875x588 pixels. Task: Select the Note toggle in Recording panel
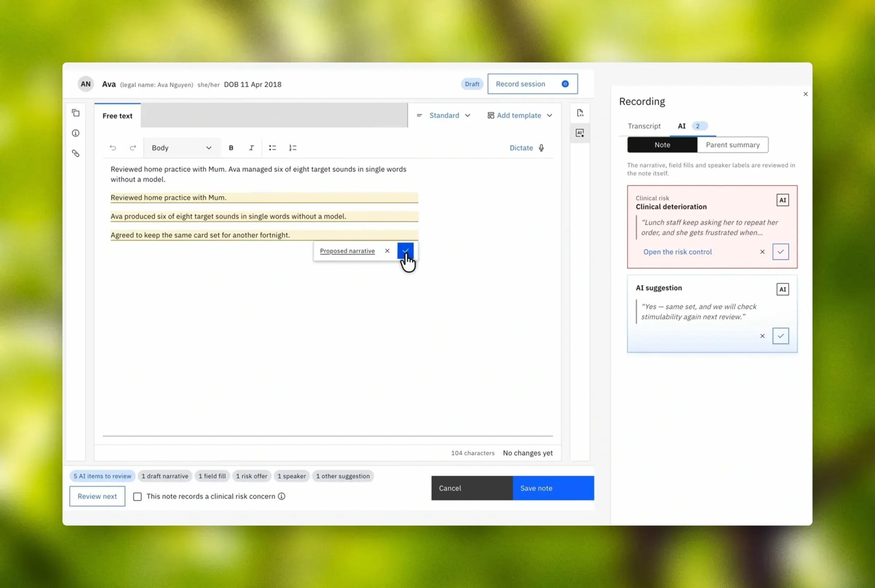pos(662,145)
